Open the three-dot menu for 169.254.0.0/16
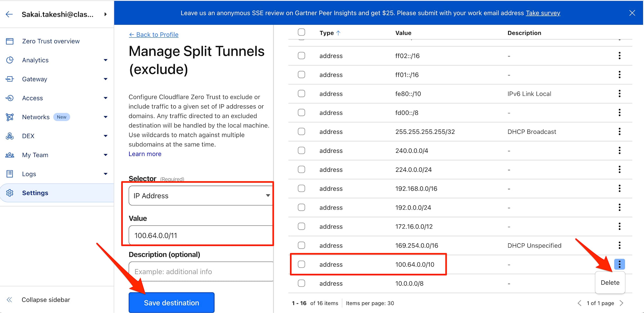This screenshot has height=313, width=644. (x=620, y=245)
